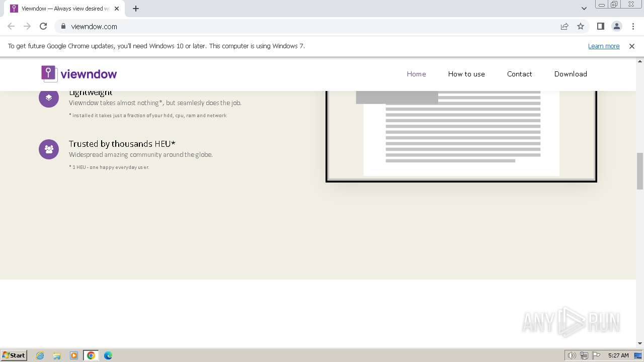Click the Action Center flag icon
Image resolution: width=644 pixels, height=362 pixels.
pyautogui.click(x=596, y=355)
